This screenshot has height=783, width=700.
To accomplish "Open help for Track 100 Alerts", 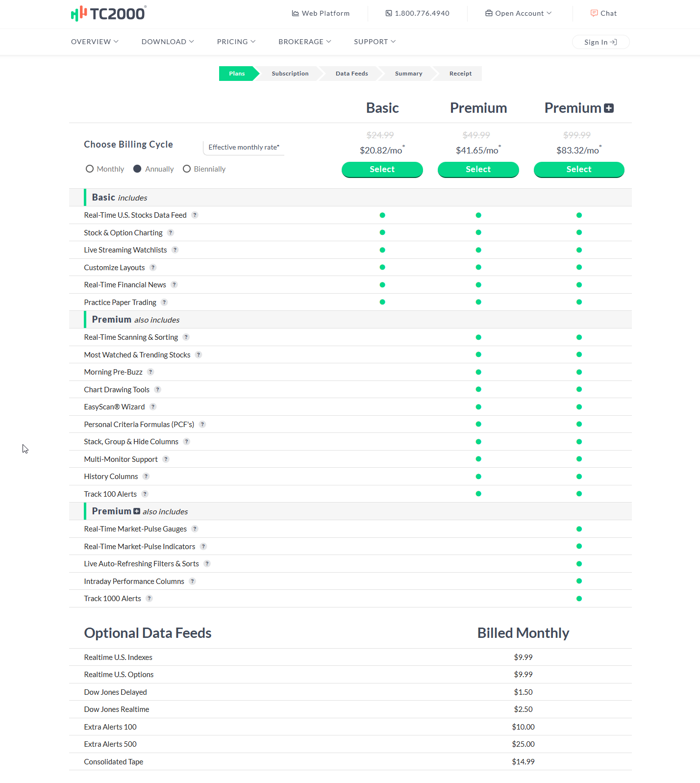I will point(145,494).
